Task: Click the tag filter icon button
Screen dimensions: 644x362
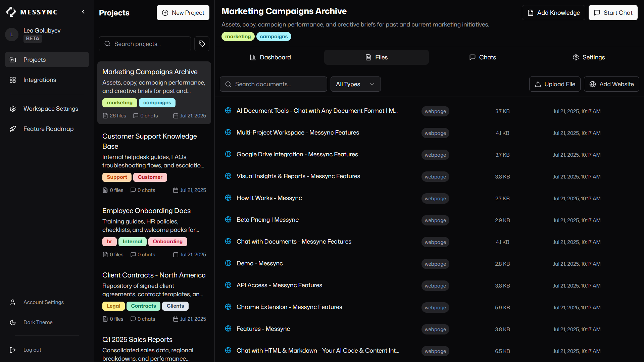Action: click(x=202, y=44)
